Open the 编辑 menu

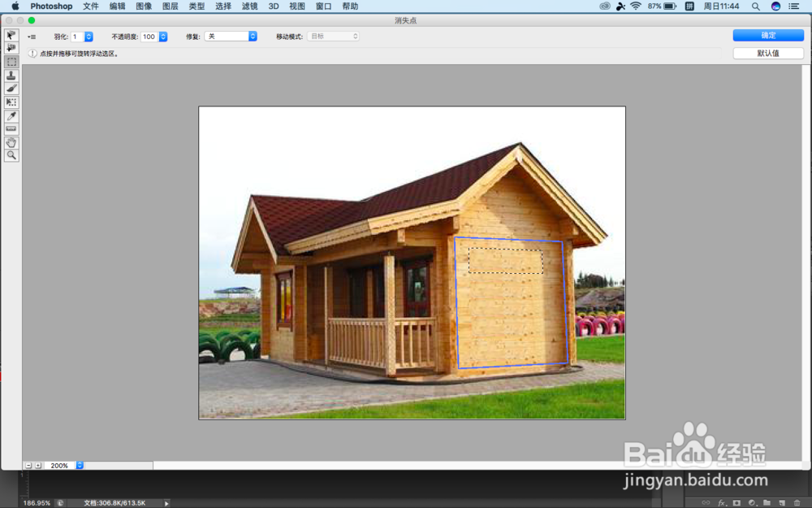click(x=117, y=7)
